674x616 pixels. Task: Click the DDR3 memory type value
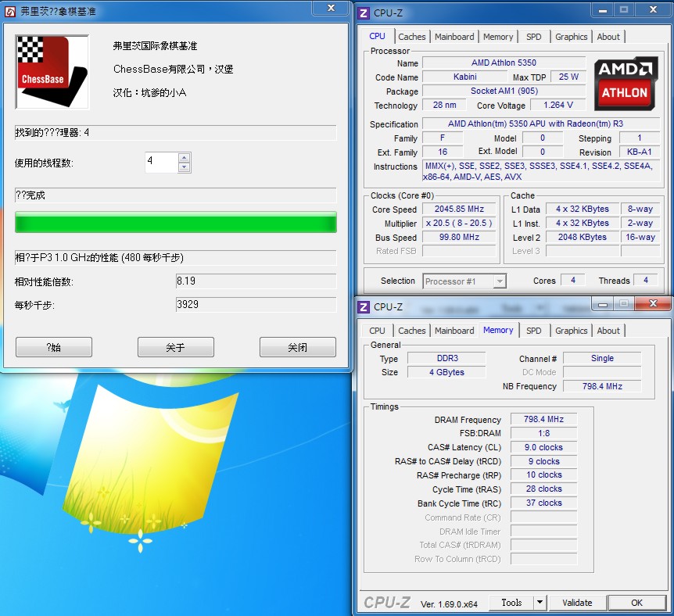tap(447, 359)
